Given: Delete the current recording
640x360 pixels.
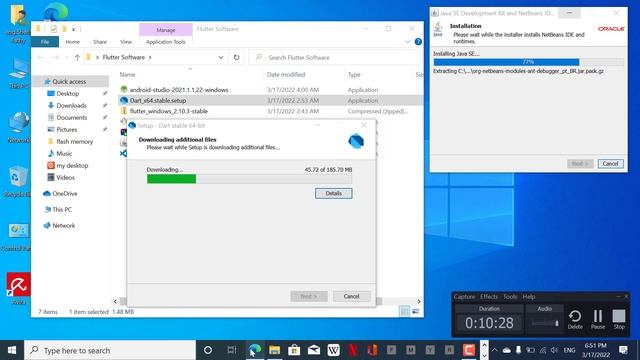Looking at the screenshot, I should tap(575, 319).
